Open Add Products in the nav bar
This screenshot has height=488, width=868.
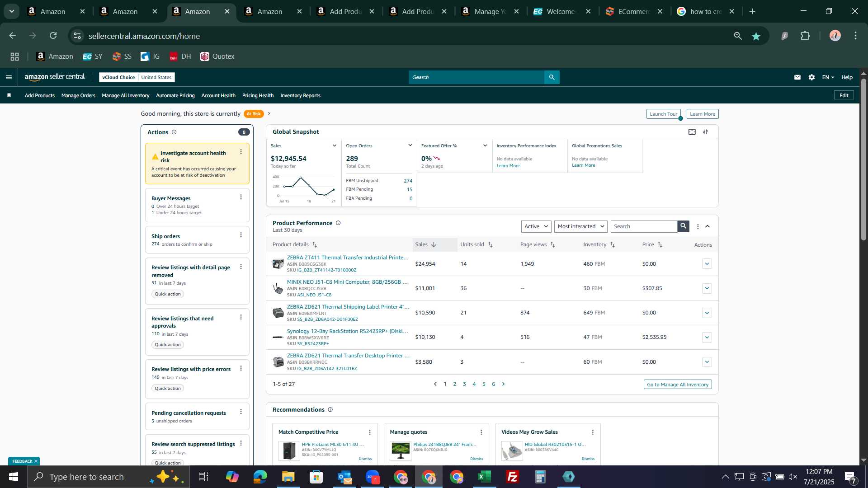coord(40,95)
